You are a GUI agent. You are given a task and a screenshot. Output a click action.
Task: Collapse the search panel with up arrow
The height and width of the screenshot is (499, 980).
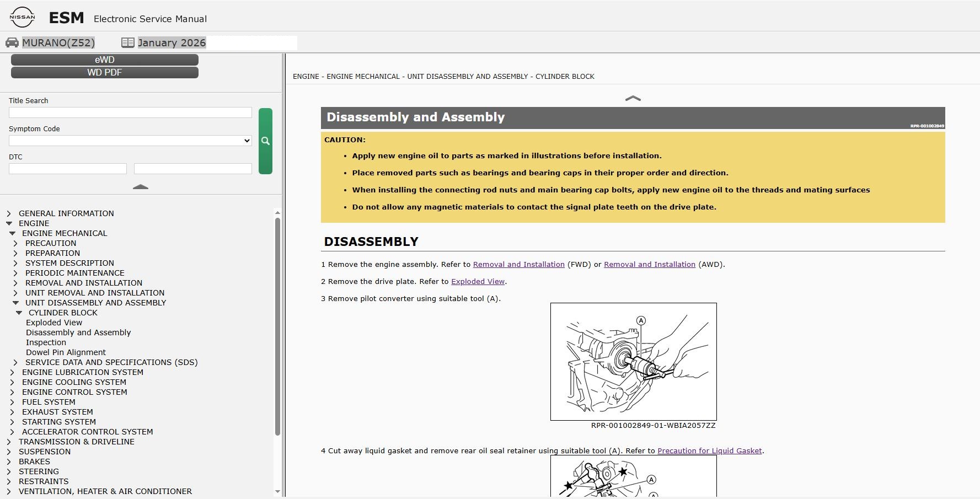[x=141, y=187]
